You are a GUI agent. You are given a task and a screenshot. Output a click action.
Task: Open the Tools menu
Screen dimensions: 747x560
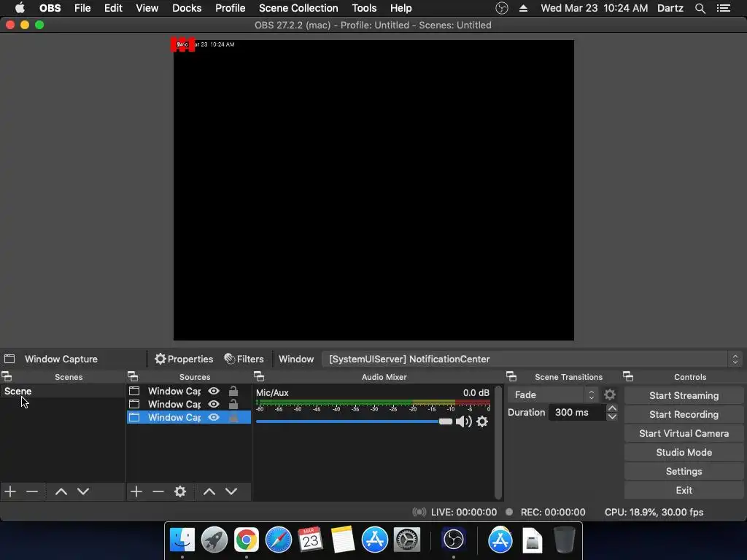pyautogui.click(x=364, y=8)
